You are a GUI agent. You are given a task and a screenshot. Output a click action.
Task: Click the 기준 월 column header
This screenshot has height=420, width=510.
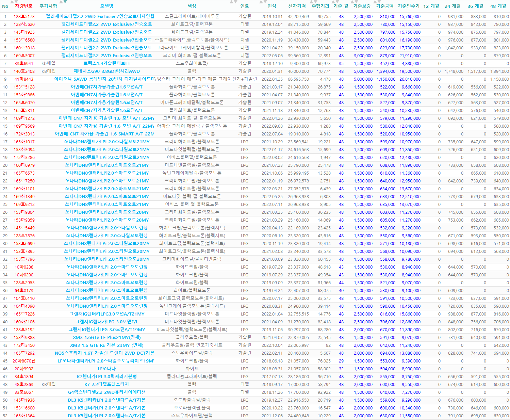click(x=341, y=6)
